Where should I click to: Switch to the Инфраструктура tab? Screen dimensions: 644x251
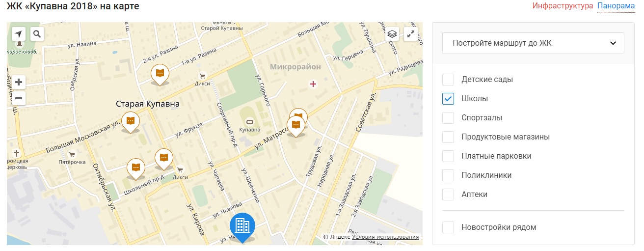(x=563, y=6)
